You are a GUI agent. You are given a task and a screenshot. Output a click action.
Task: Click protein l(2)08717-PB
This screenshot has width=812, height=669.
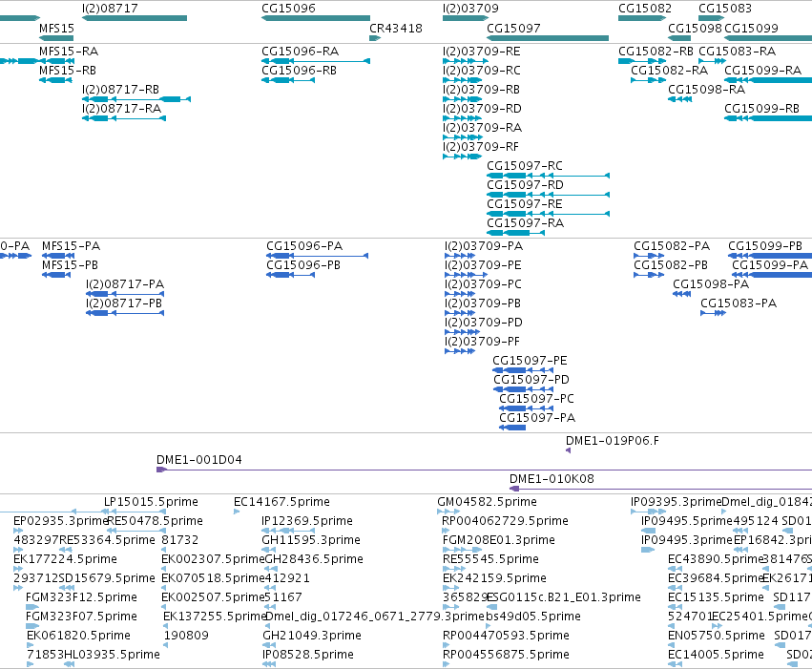(x=125, y=313)
